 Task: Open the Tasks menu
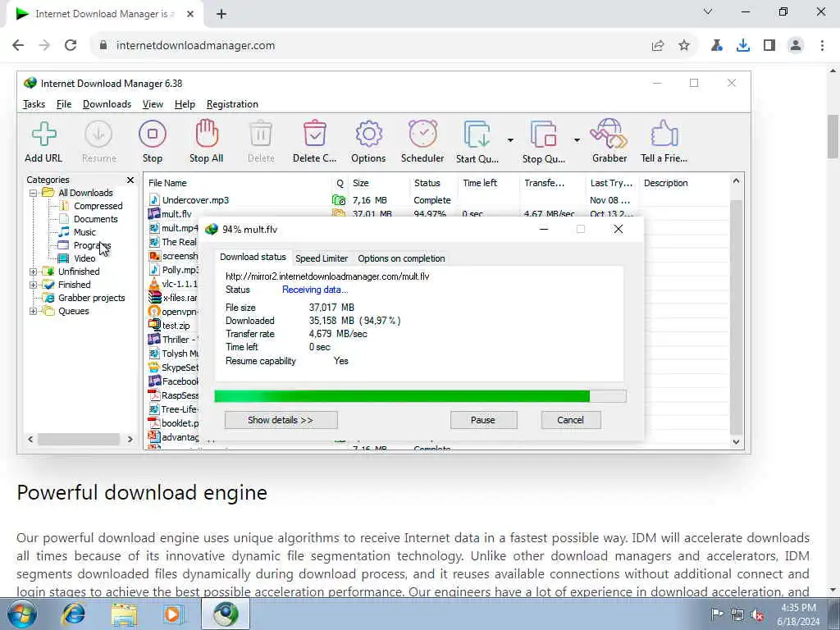(x=34, y=104)
